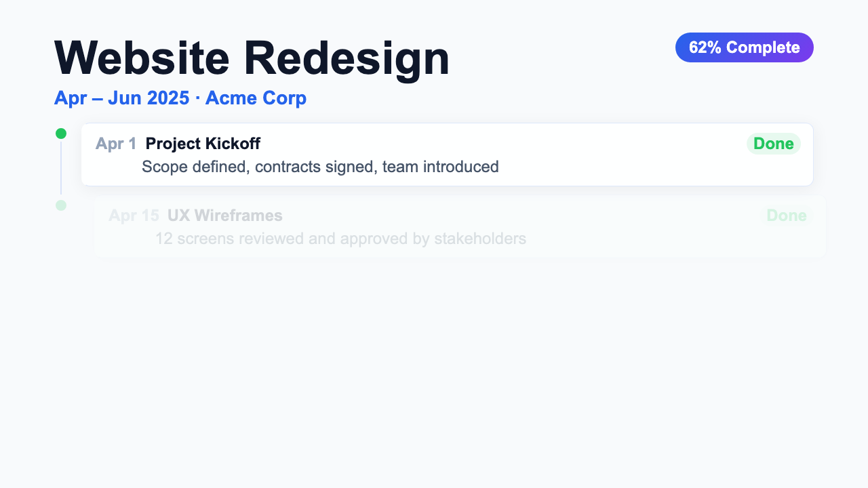Click the Apr – Jun 2025 date range
This screenshot has width=868, height=488.
point(122,98)
